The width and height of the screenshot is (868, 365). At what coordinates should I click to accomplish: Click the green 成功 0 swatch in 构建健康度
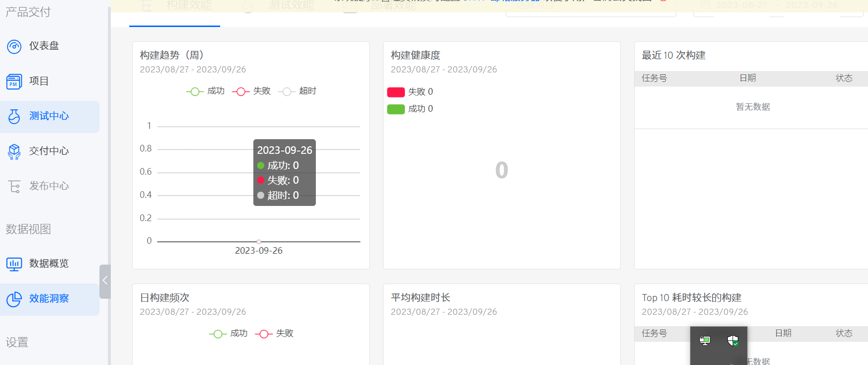(x=396, y=109)
